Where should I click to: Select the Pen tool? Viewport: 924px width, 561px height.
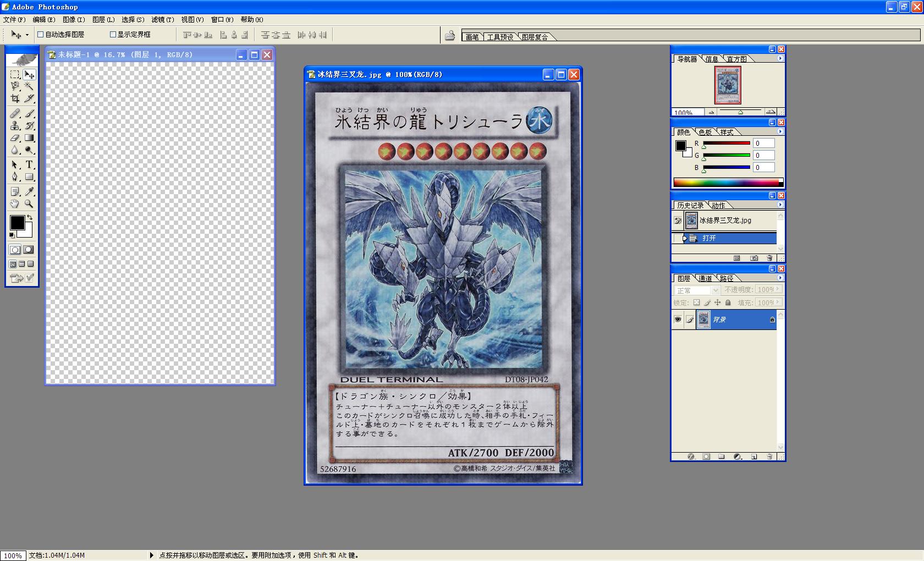[x=15, y=177]
